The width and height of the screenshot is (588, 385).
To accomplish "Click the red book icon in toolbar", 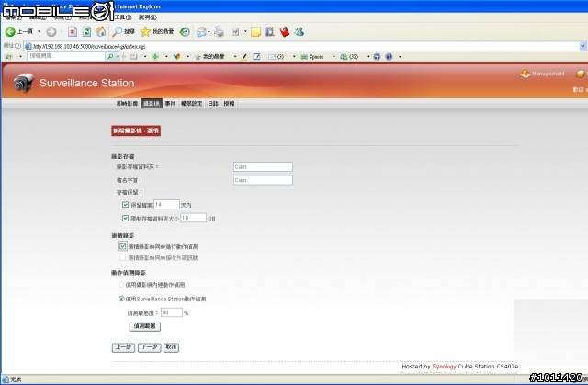I will click(x=284, y=32).
